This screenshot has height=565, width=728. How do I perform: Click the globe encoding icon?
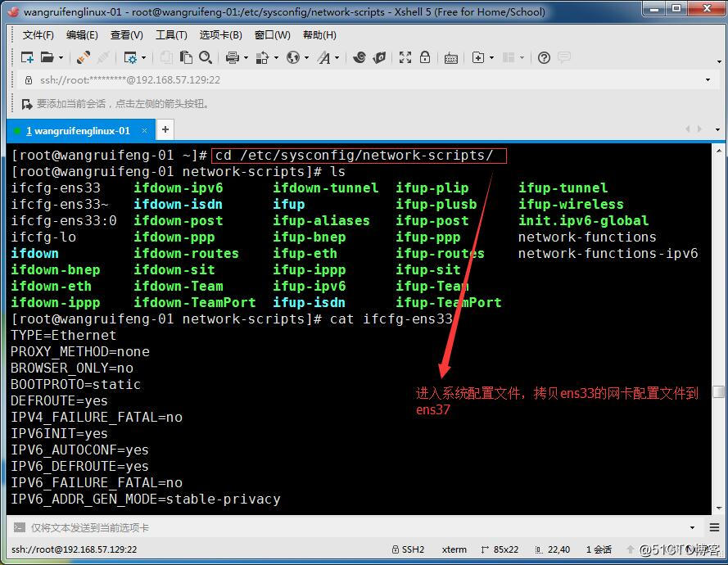click(293, 57)
